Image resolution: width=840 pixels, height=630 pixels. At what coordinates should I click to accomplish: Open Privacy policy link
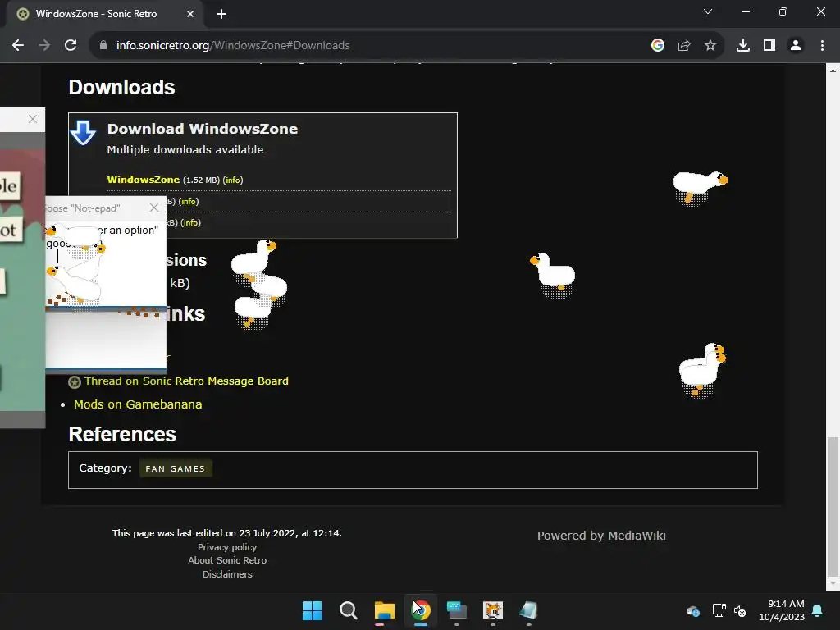pos(227,547)
